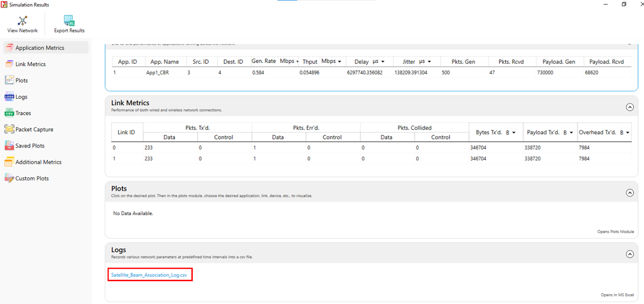Select Custom Plots in the sidebar

(32, 178)
